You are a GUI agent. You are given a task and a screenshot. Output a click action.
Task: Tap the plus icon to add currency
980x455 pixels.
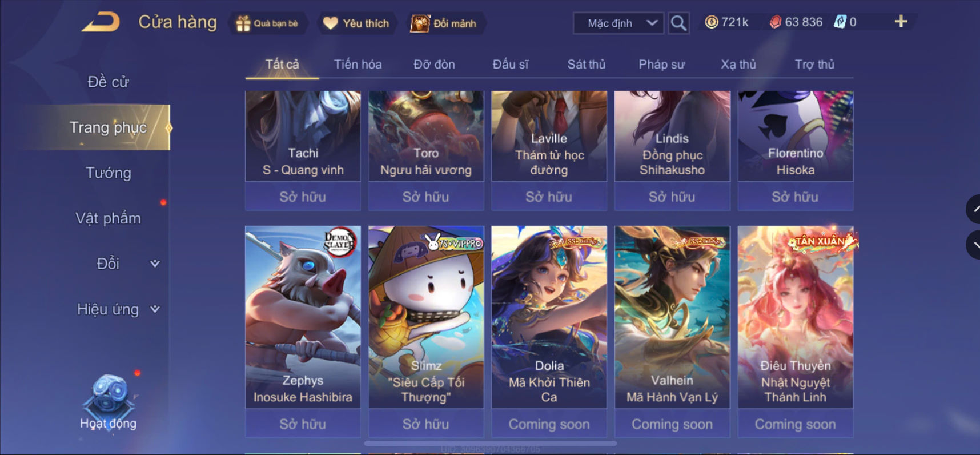(x=901, y=22)
